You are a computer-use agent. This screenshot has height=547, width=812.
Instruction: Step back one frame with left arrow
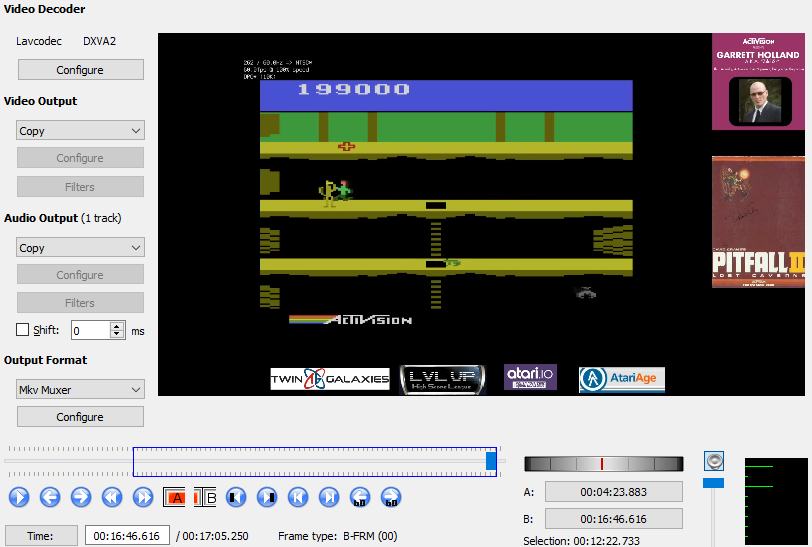coord(50,497)
